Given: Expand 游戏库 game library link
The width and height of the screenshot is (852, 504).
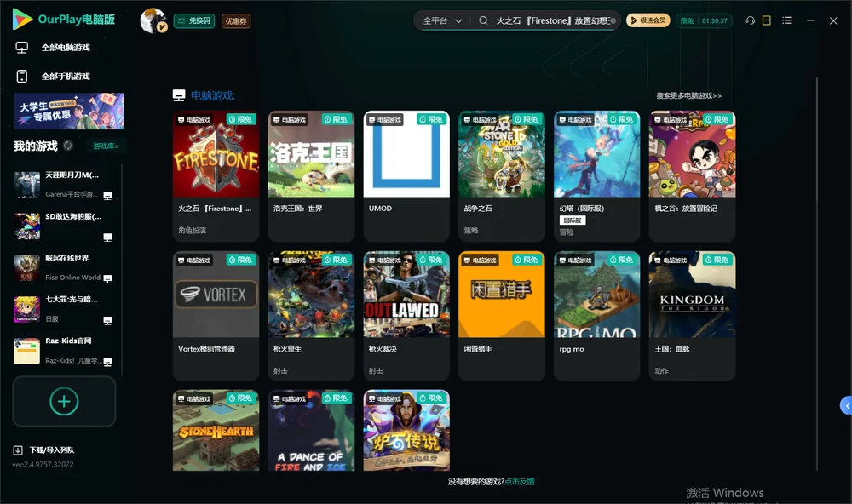Looking at the screenshot, I should pos(106,146).
